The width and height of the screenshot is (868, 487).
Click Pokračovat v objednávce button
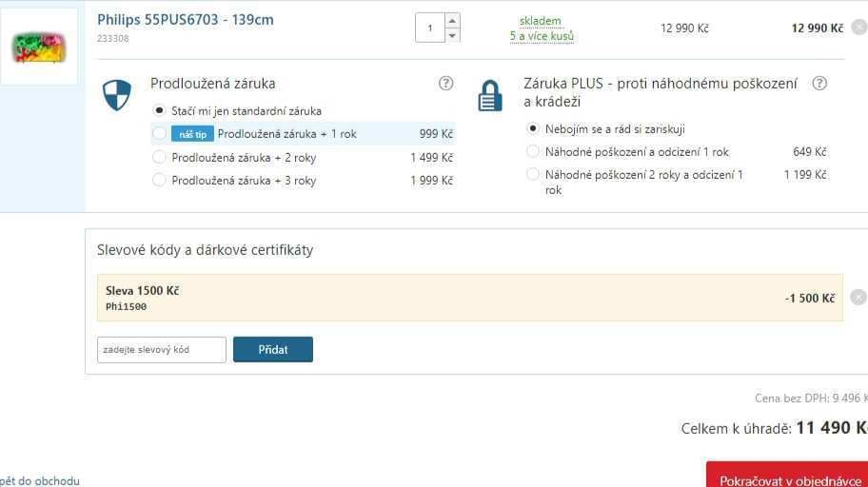tap(787, 475)
